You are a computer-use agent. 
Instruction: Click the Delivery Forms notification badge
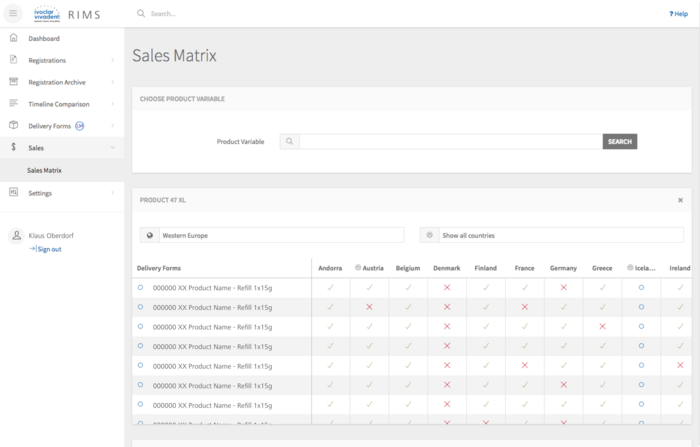pyautogui.click(x=80, y=126)
